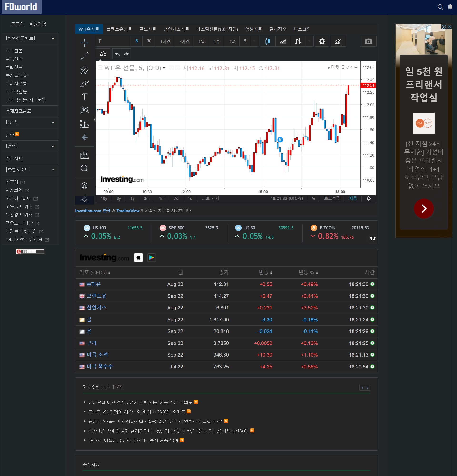Open the 천연가스 link in table
Viewport: 457px width, 476px height.
pyautogui.click(x=96, y=308)
